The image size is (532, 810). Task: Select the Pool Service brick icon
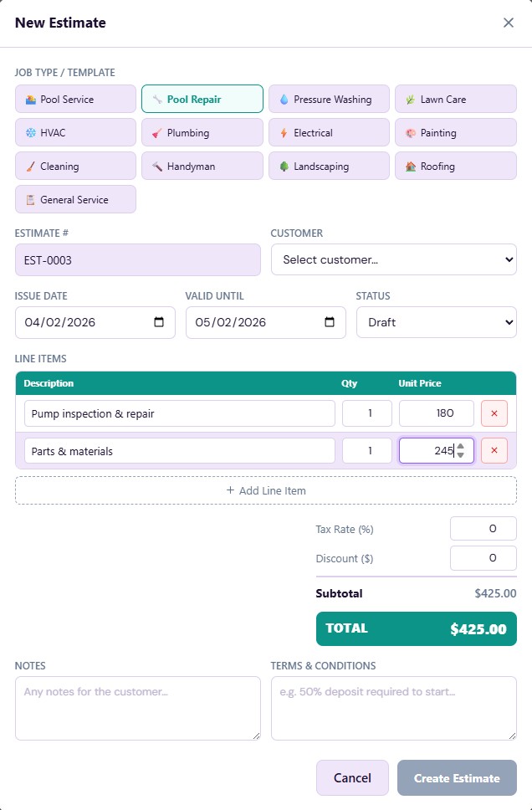click(x=31, y=99)
